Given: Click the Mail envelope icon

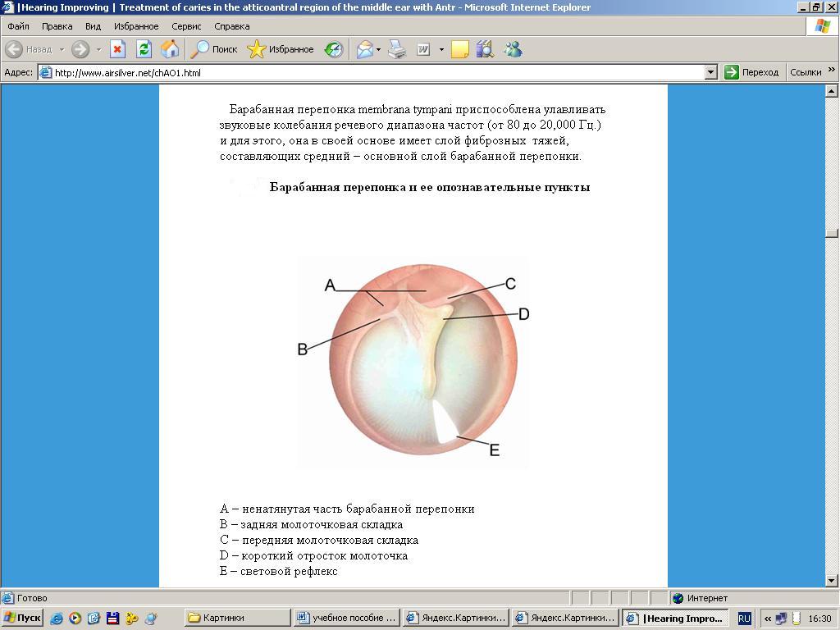Looking at the screenshot, I should pos(365,49).
